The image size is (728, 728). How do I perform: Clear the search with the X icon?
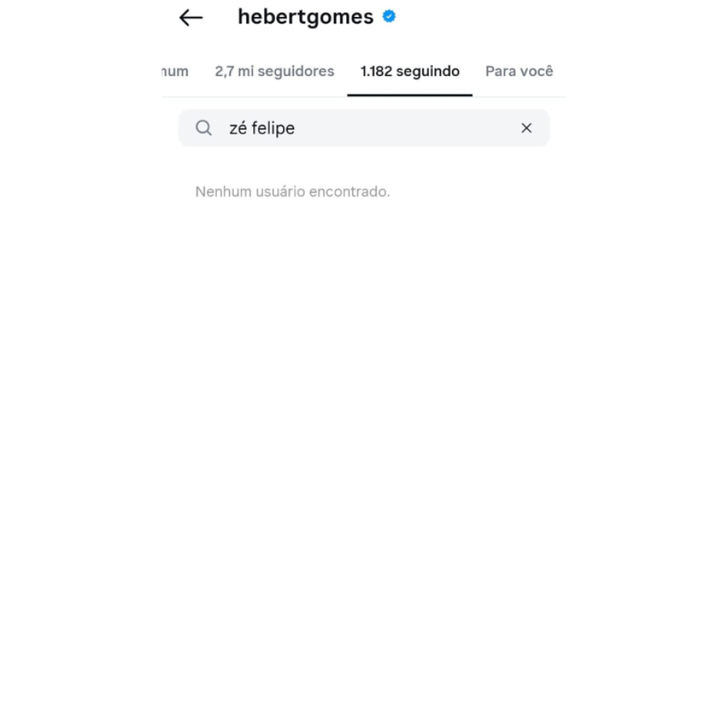click(x=526, y=128)
